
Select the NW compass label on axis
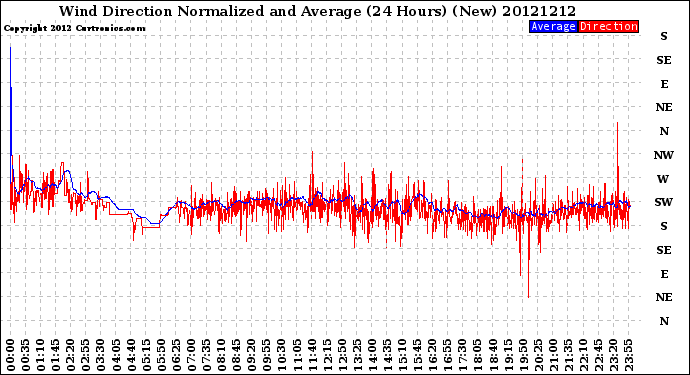coord(664,155)
